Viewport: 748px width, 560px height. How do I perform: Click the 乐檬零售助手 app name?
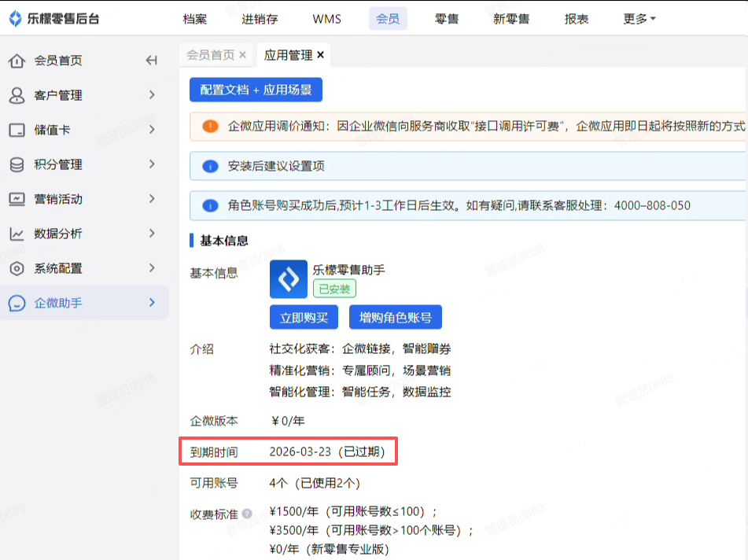point(348,270)
